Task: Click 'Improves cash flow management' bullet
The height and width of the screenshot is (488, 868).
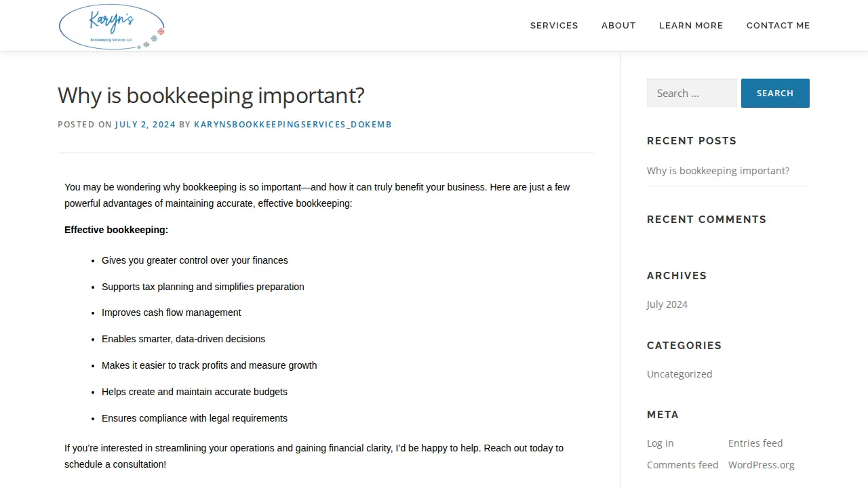Action: [172, 312]
